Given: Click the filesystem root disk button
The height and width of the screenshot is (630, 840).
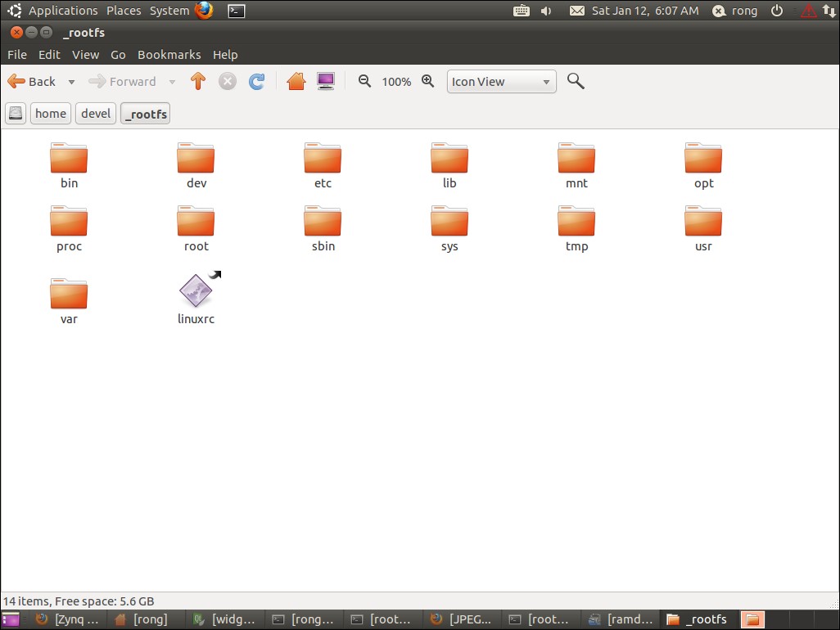Looking at the screenshot, I should (16, 114).
